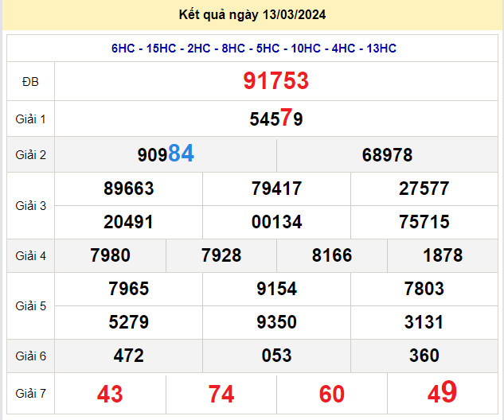Click fifth prize number 7965
The image size is (504, 420).
pyautogui.click(x=128, y=289)
